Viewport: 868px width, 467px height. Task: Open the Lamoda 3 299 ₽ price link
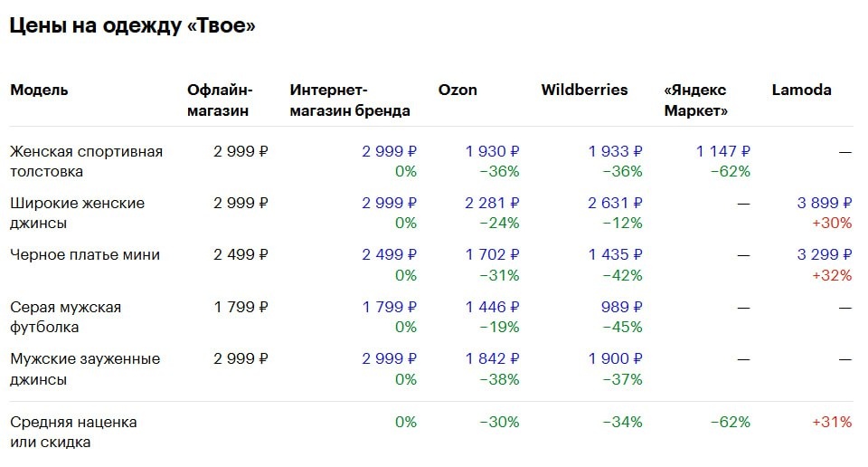coord(824,255)
